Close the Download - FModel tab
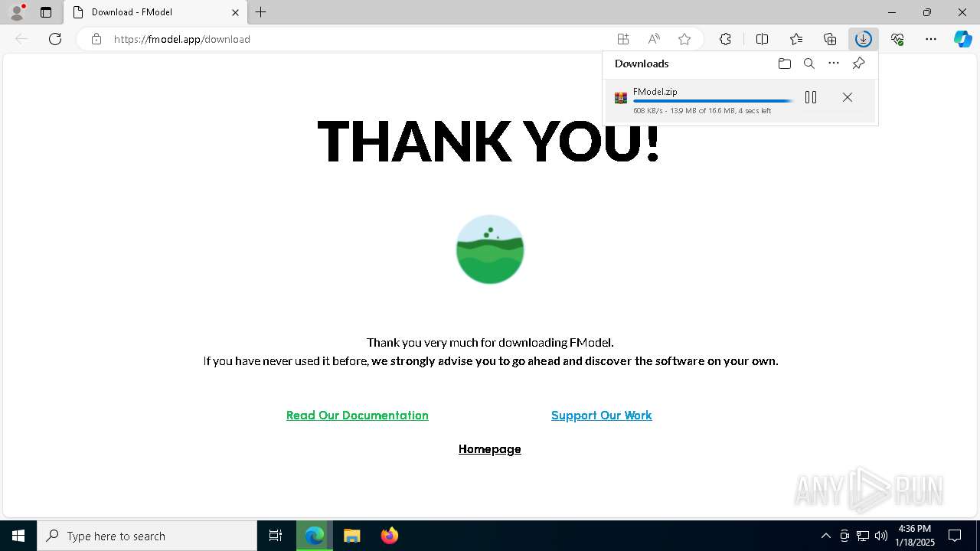Image resolution: width=980 pixels, height=551 pixels. pos(236,12)
